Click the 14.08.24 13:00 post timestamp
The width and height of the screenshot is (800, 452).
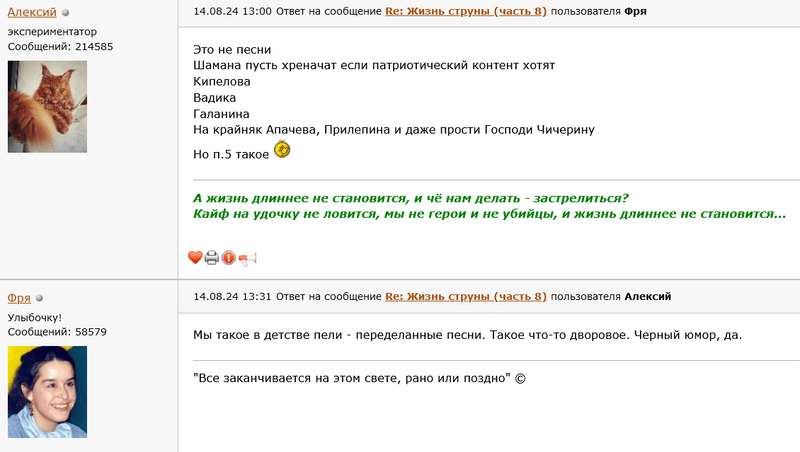pyautogui.click(x=232, y=11)
